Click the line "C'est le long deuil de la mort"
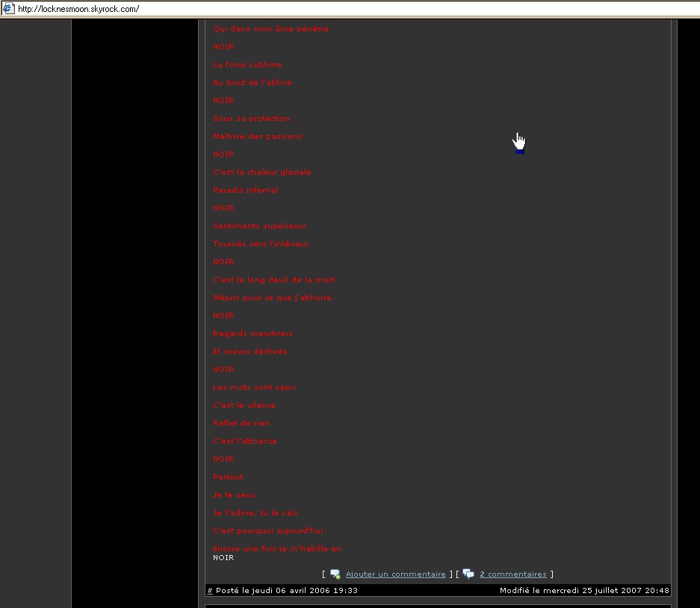Screen dimensions: 700x608 click(273, 280)
